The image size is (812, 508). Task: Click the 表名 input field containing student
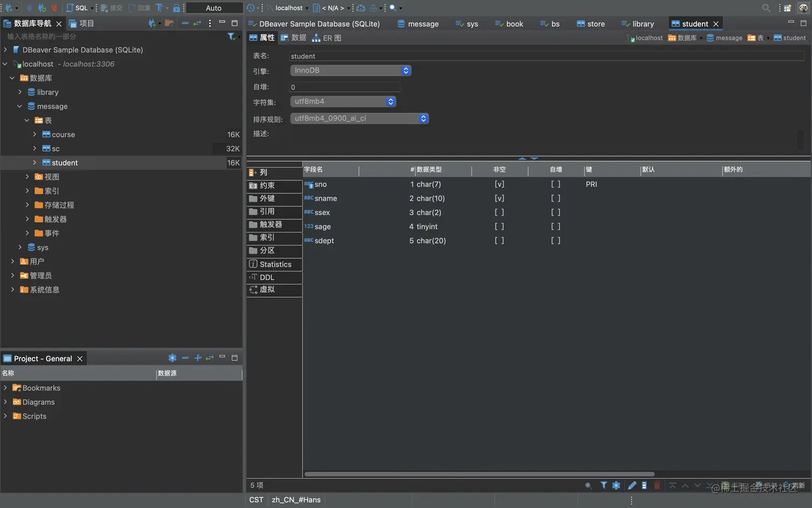pos(547,56)
